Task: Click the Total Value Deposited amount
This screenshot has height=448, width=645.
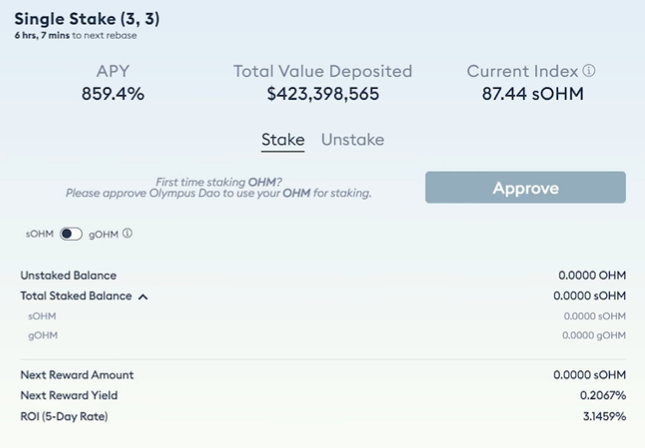Action: pyautogui.click(x=323, y=93)
